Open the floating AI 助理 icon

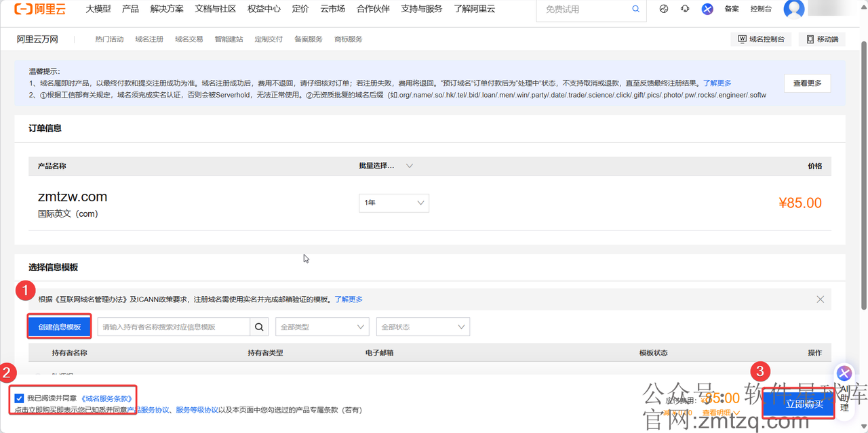point(844,373)
